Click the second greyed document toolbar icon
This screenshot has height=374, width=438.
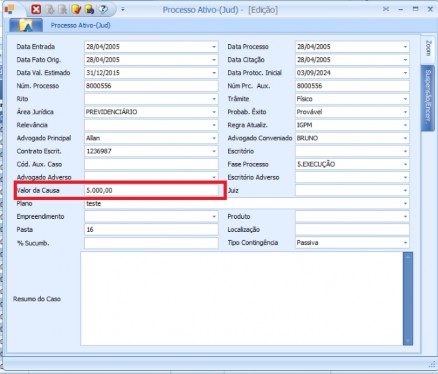63,9
